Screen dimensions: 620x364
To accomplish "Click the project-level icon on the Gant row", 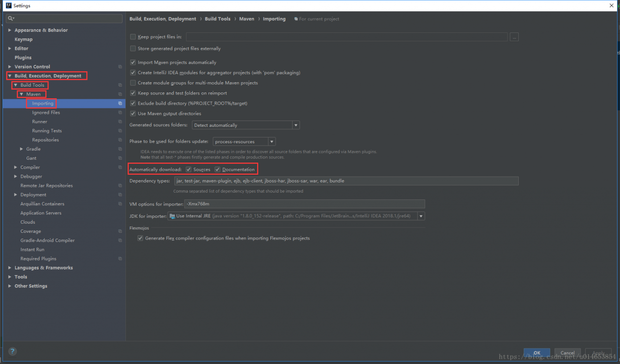I will [120, 158].
